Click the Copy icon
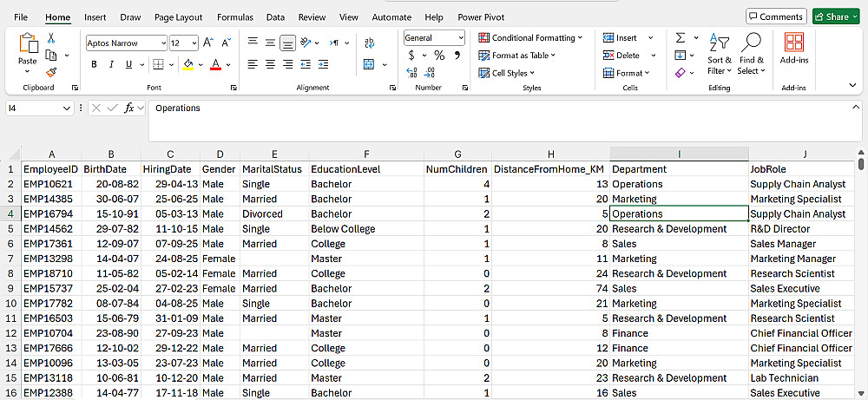The width and height of the screenshot is (868, 400). [51, 56]
